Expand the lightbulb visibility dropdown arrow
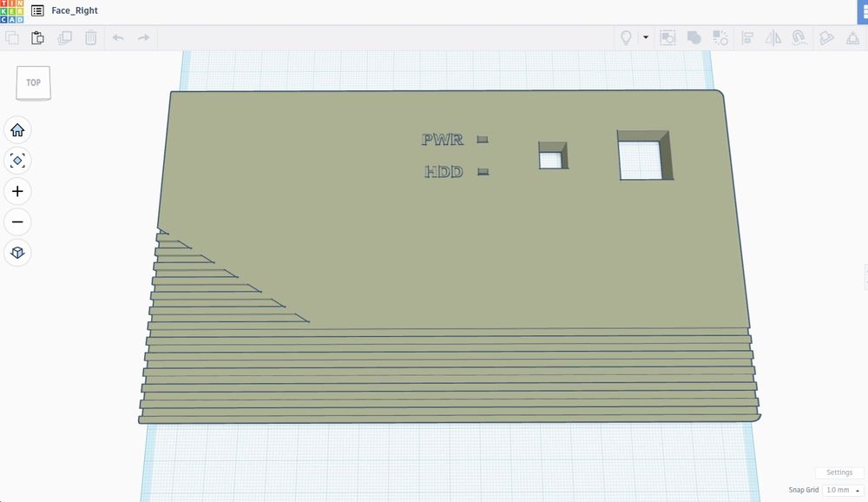This screenshot has height=502, width=868. click(x=646, y=37)
